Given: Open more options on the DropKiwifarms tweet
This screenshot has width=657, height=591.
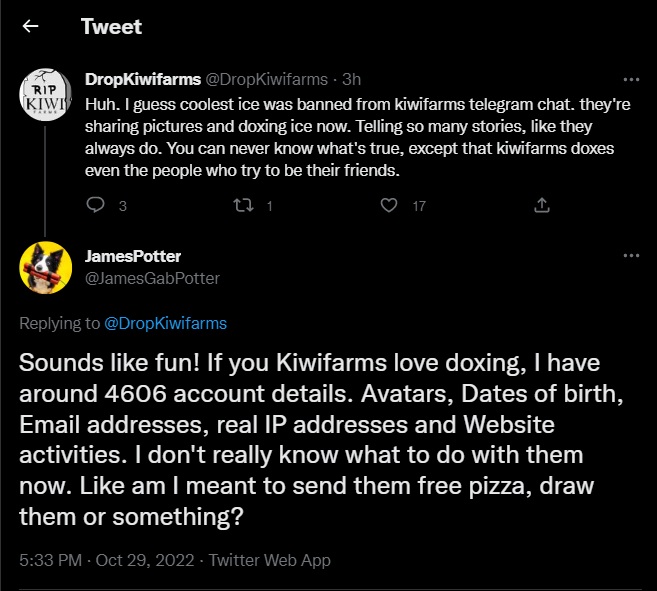Looking at the screenshot, I should (630, 79).
